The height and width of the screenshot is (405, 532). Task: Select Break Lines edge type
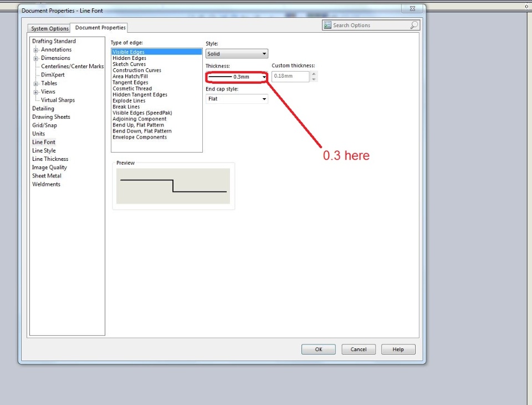point(126,107)
